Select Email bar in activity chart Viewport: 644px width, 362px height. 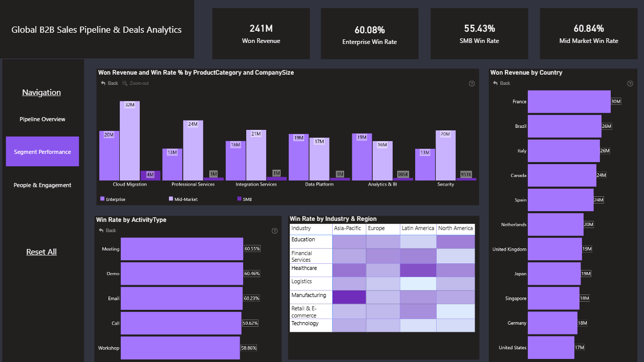(x=182, y=298)
